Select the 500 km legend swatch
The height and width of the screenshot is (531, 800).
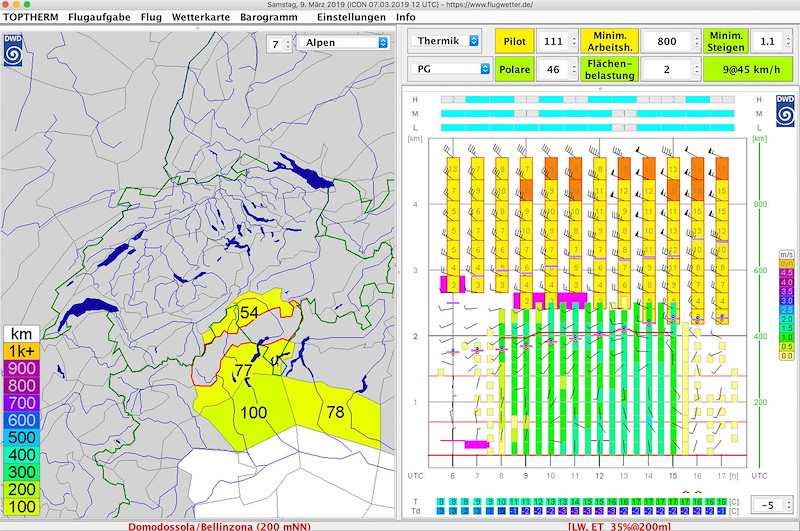(x=21, y=438)
